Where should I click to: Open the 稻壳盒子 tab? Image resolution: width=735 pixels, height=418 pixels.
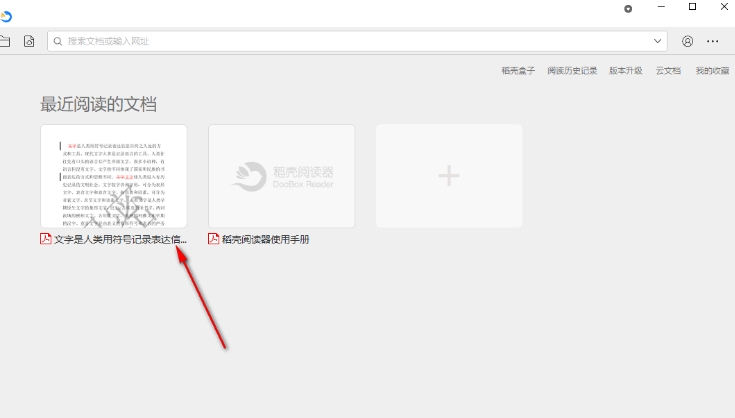click(518, 71)
